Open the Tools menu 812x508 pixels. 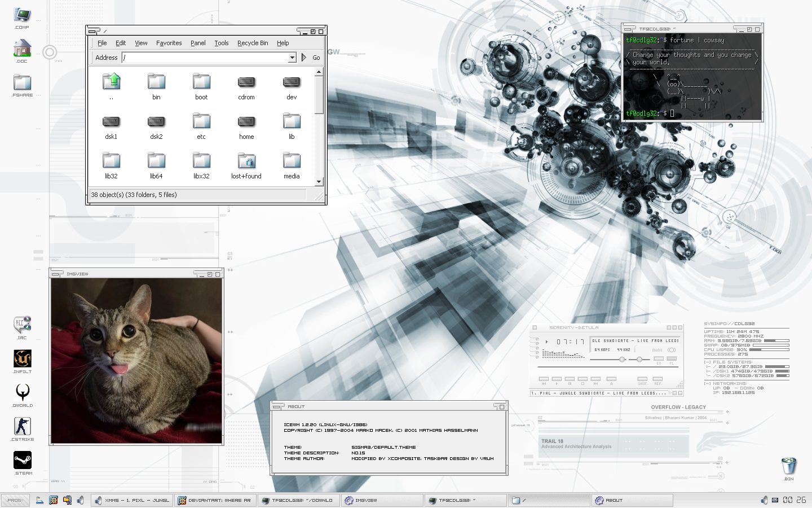point(222,43)
